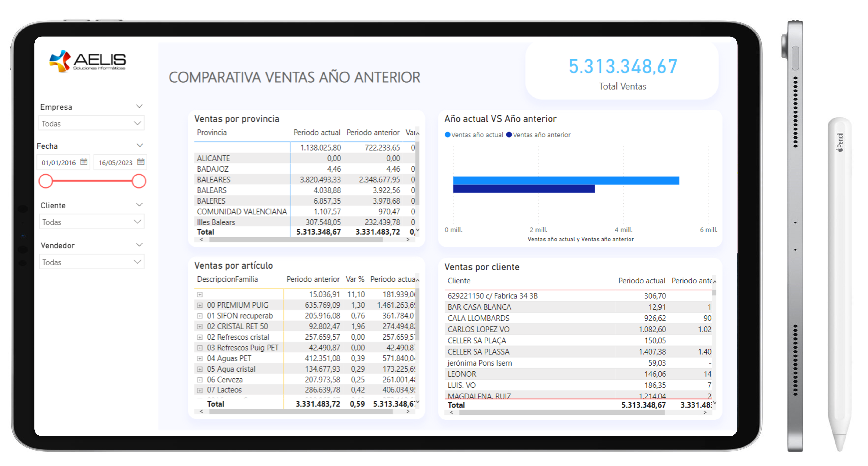Collapse the Fecha slicer header chevron

tap(140, 145)
